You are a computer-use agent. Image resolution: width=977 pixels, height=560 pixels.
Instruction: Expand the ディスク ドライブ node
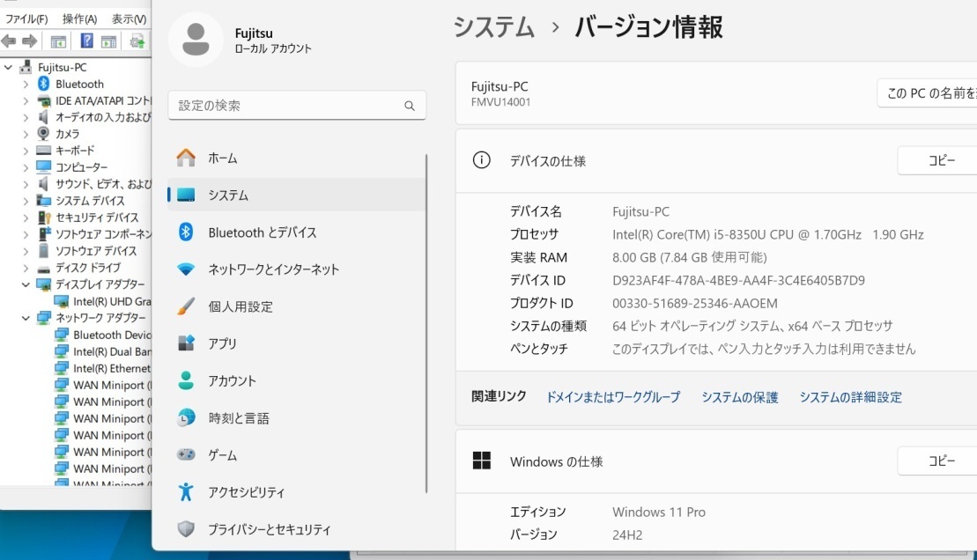(x=26, y=268)
